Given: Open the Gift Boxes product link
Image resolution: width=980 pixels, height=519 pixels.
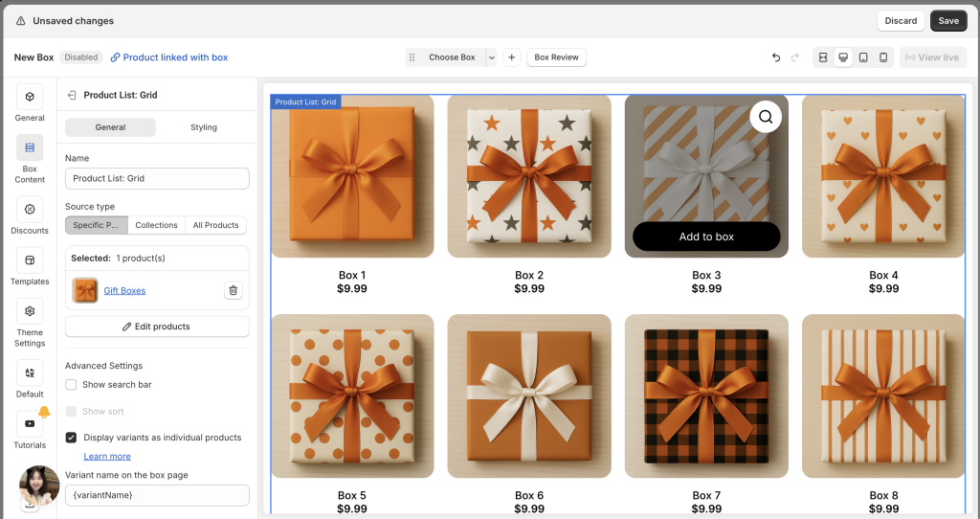Looking at the screenshot, I should (124, 290).
